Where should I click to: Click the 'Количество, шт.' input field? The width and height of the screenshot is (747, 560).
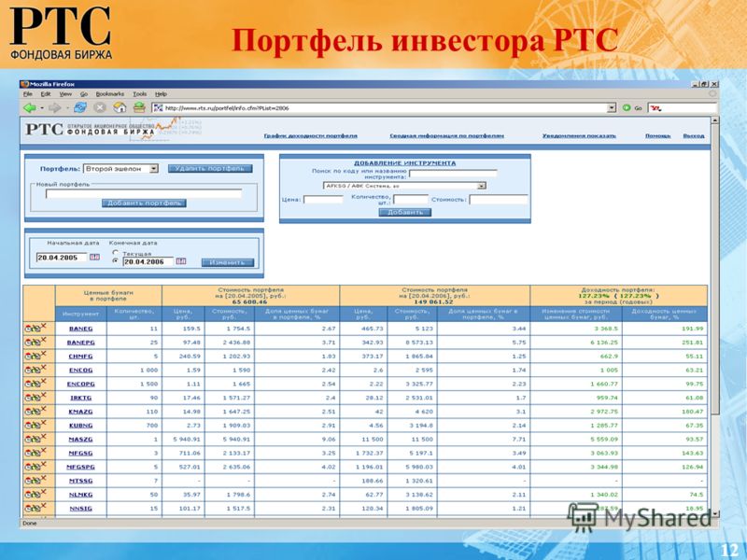411,200
